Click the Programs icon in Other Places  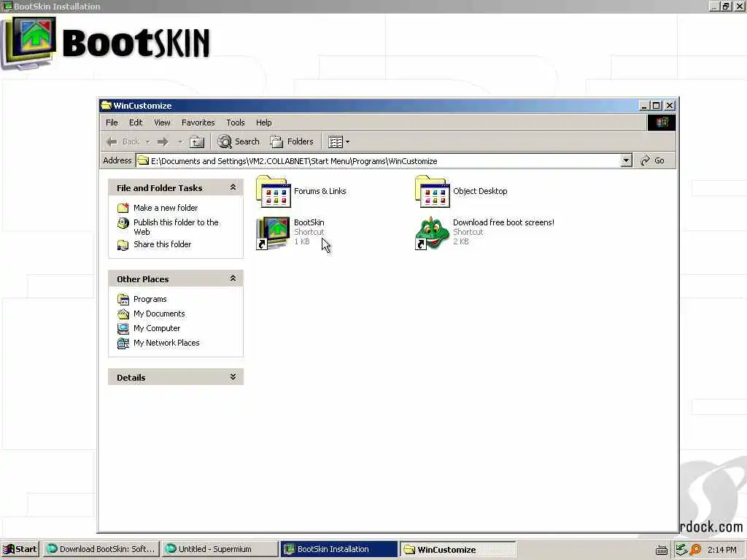(123, 299)
